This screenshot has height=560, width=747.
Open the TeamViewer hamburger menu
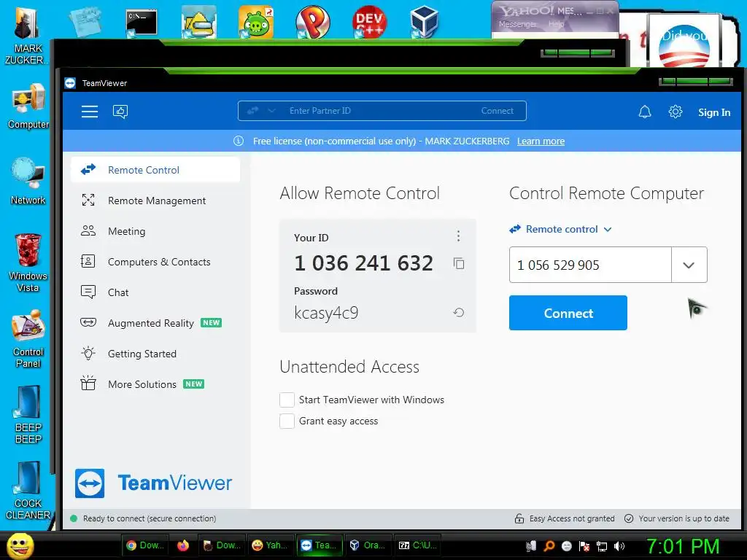pos(90,112)
